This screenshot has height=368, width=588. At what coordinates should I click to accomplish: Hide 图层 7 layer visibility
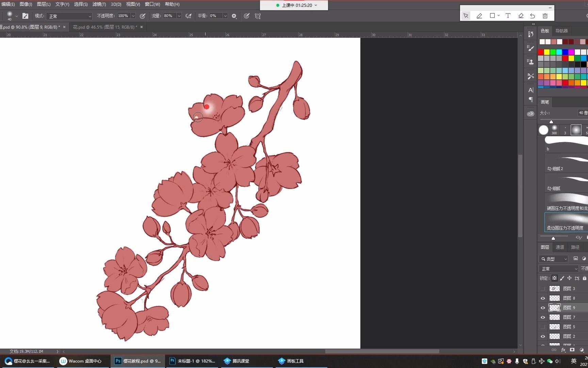pos(543,317)
